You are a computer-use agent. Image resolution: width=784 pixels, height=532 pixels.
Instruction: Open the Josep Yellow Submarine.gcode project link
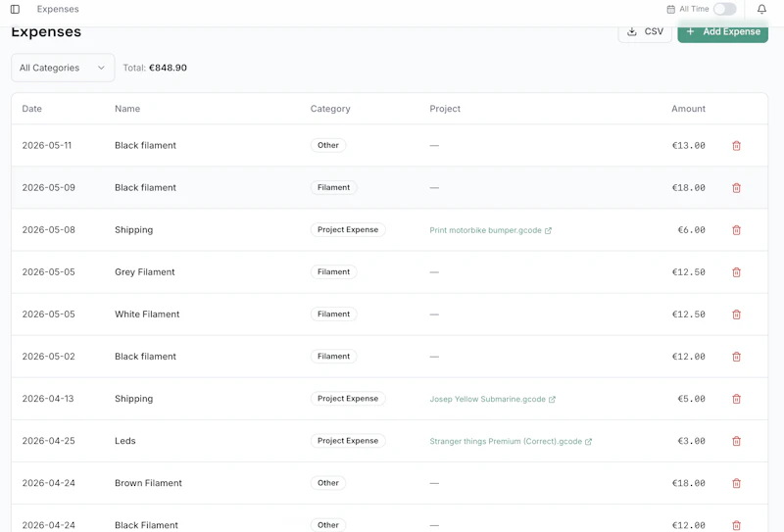(x=493, y=399)
